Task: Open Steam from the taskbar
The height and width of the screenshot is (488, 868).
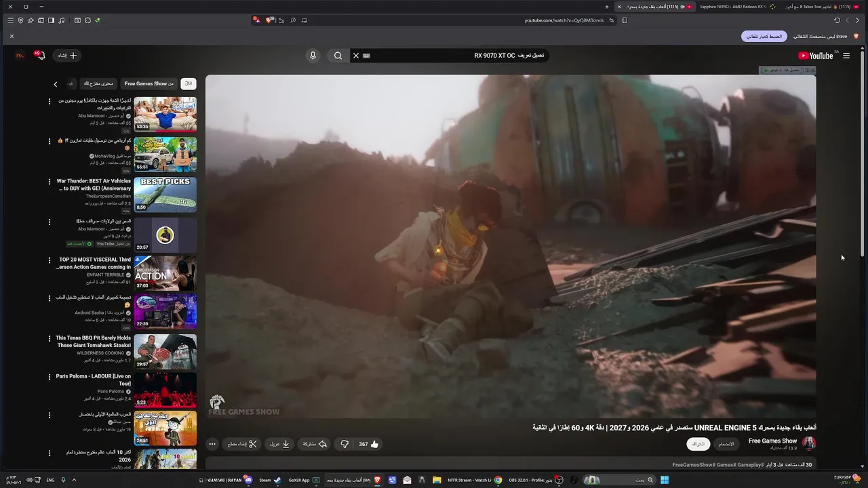Action: tap(270, 480)
